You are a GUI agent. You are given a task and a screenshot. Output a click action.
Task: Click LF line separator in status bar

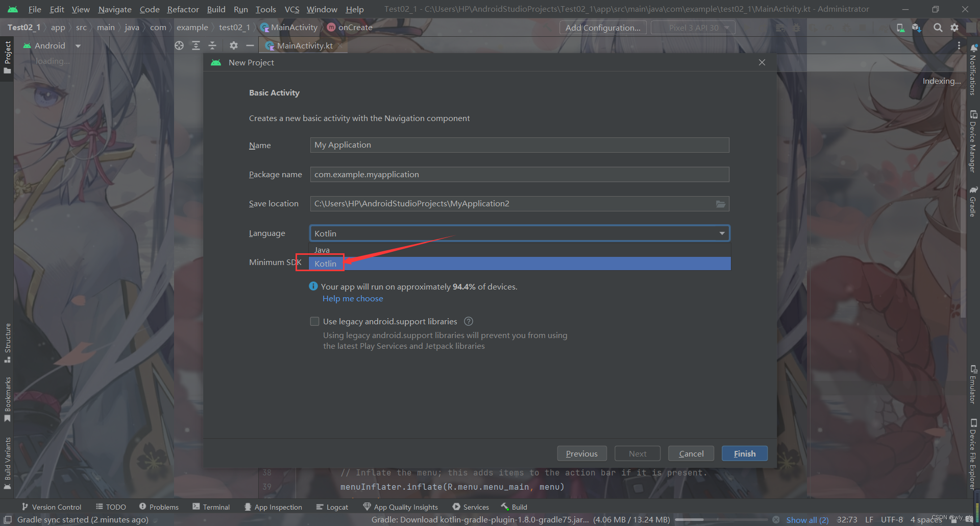click(869, 520)
